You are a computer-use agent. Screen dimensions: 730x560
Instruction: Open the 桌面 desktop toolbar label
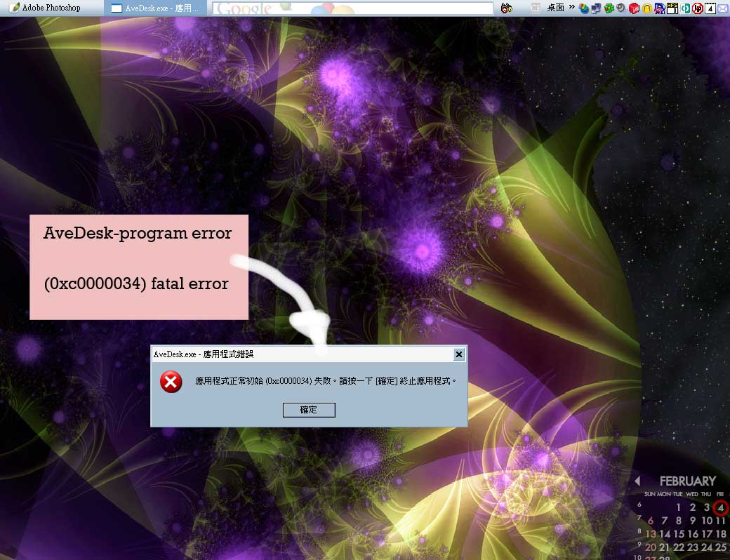click(556, 8)
